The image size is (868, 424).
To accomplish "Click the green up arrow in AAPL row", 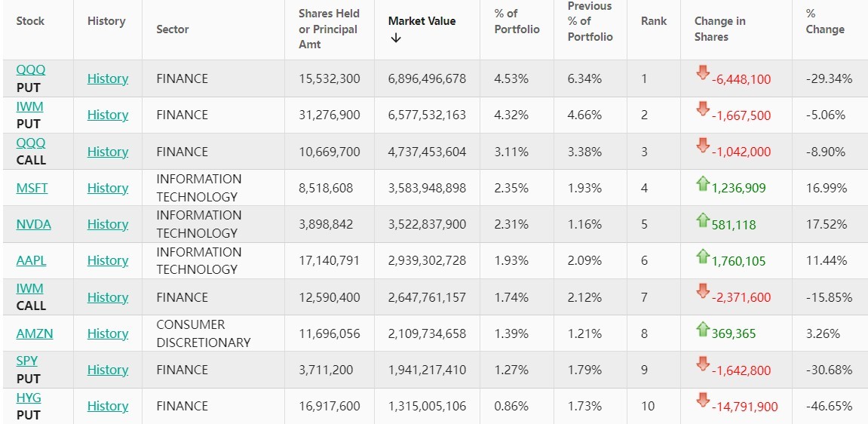I will pyautogui.click(x=703, y=256).
